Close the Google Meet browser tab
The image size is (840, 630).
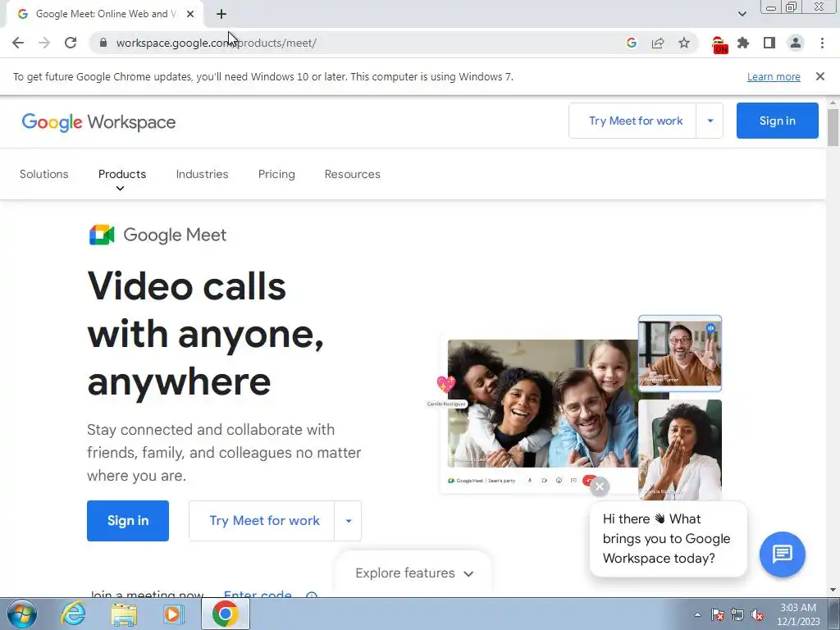pos(190,14)
